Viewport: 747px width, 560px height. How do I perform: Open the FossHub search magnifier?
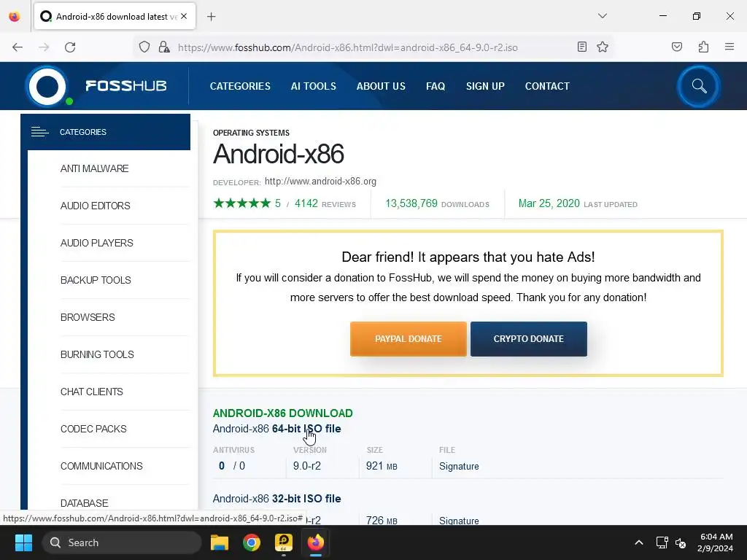(x=699, y=86)
